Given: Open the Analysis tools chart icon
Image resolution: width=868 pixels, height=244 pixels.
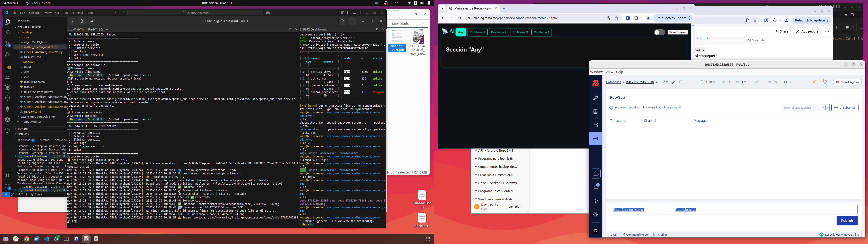Looking at the screenshot, I should [595, 125].
